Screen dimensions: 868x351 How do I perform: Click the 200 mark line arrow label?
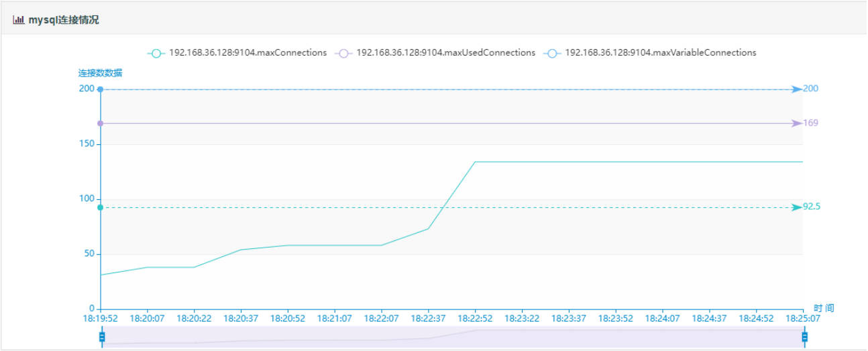tap(810, 89)
